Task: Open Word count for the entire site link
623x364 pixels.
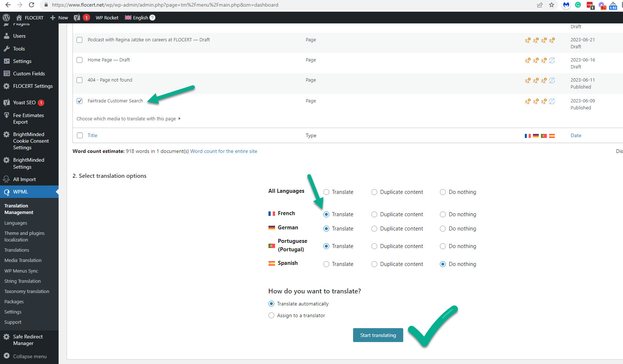Action: point(223,151)
